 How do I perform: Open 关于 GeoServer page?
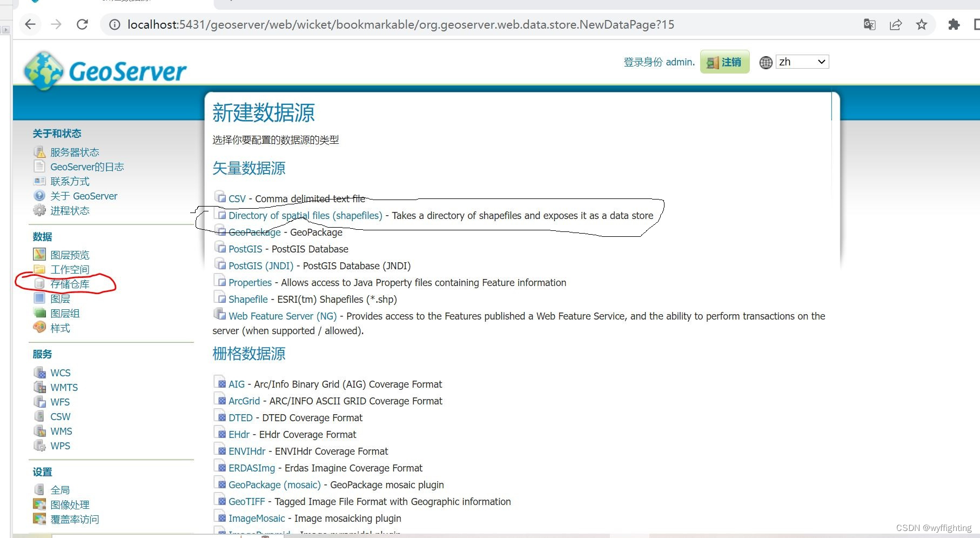coord(84,196)
